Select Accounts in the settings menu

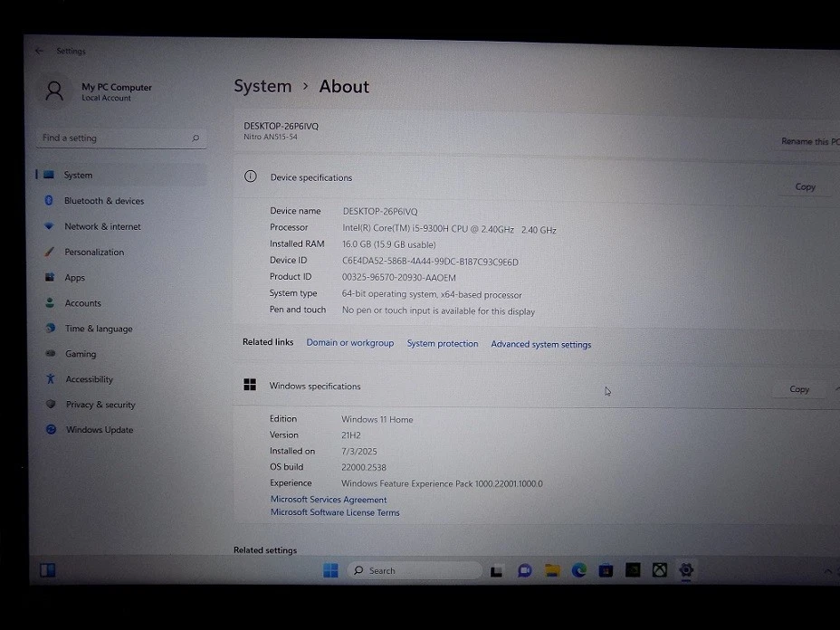click(x=82, y=303)
